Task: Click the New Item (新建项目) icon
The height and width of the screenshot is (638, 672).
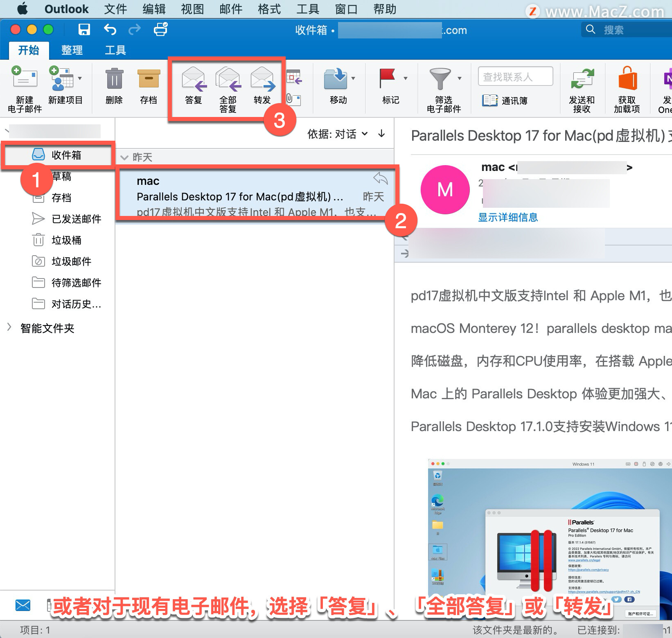Action: [x=61, y=79]
